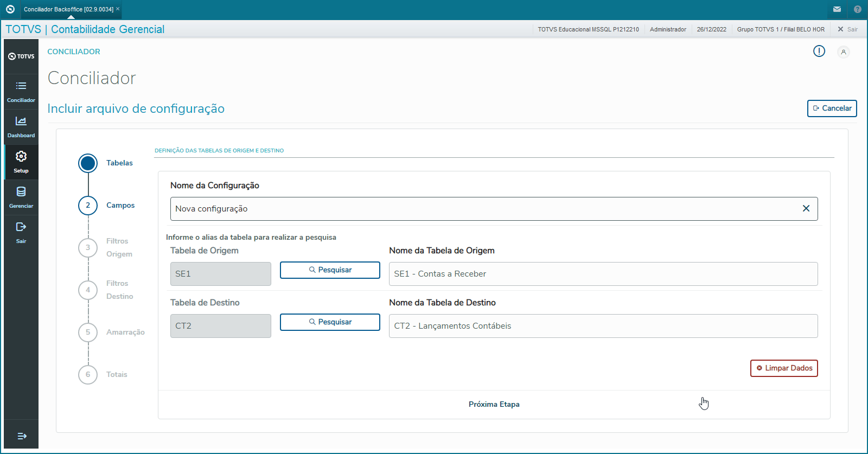Screen dimensions: 868x454
Task: Click the Administrador user label
Action: click(x=668, y=29)
